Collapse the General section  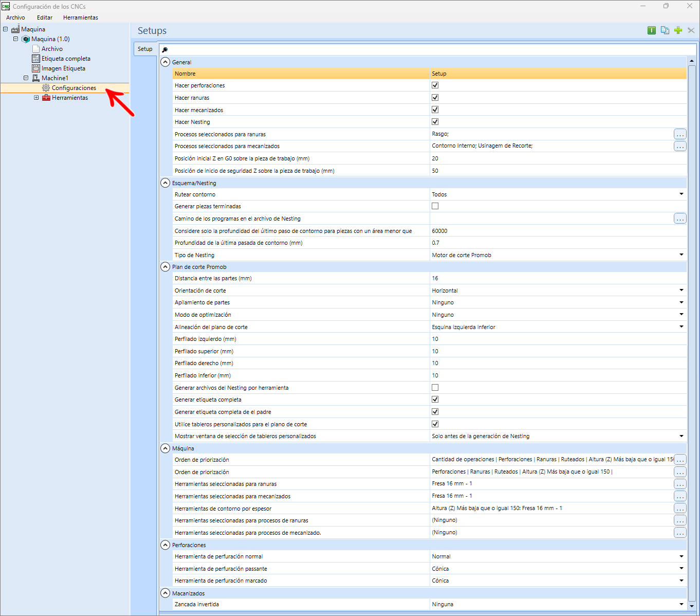point(165,62)
